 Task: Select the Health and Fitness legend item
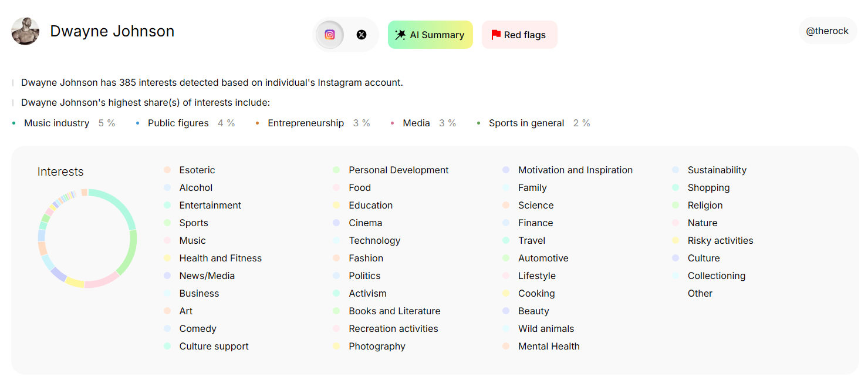pyautogui.click(x=220, y=258)
